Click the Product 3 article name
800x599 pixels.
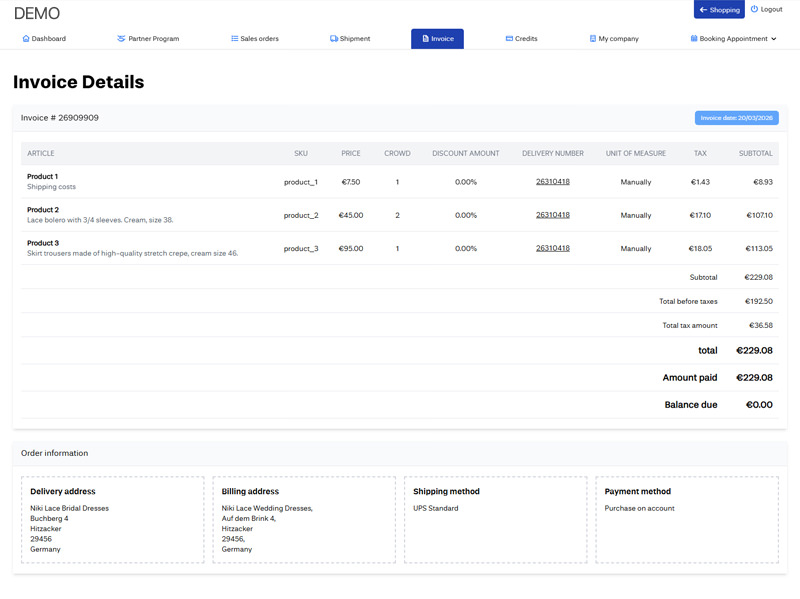(43, 243)
